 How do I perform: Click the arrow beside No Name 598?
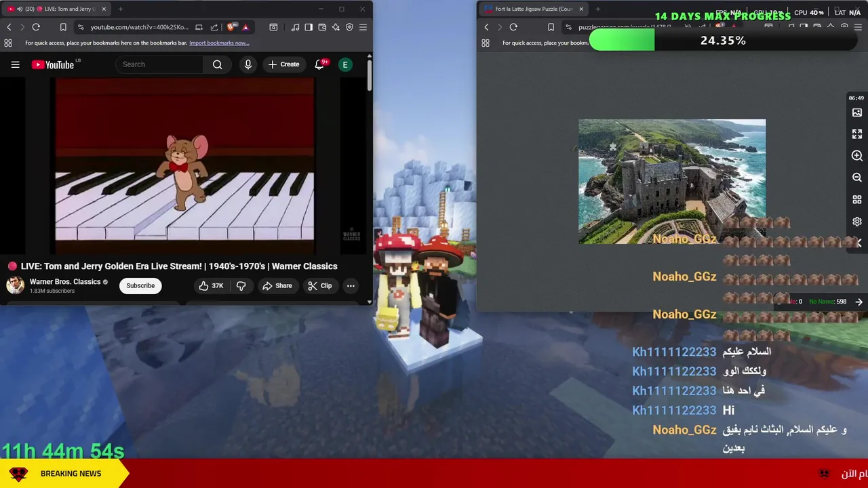click(x=859, y=302)
